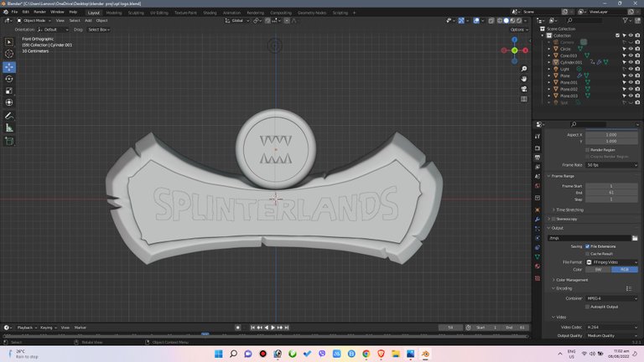The image size is (644, 362).
Task: Jump to end frame in timeline controls
Action: point(287,328)
